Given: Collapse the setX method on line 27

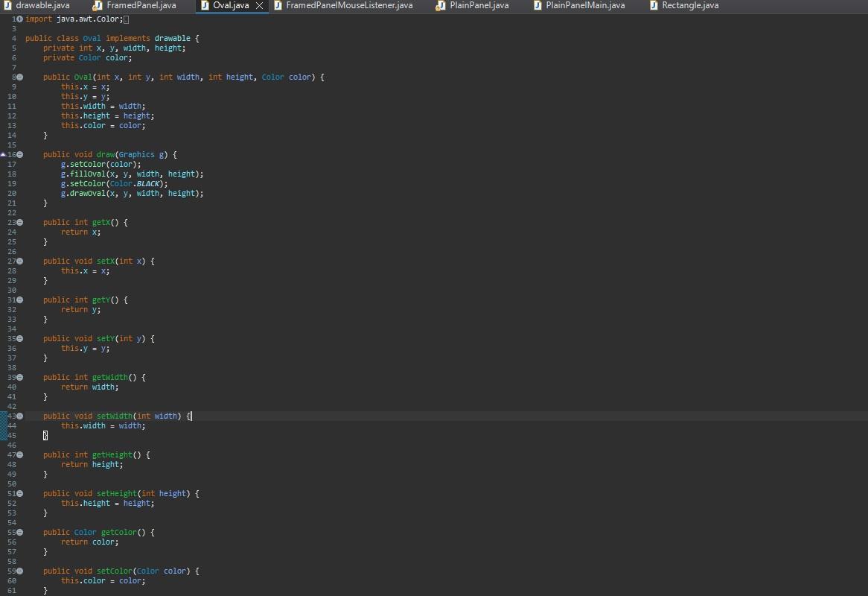Looking at the screenshot, I should (x=20, y=261).
